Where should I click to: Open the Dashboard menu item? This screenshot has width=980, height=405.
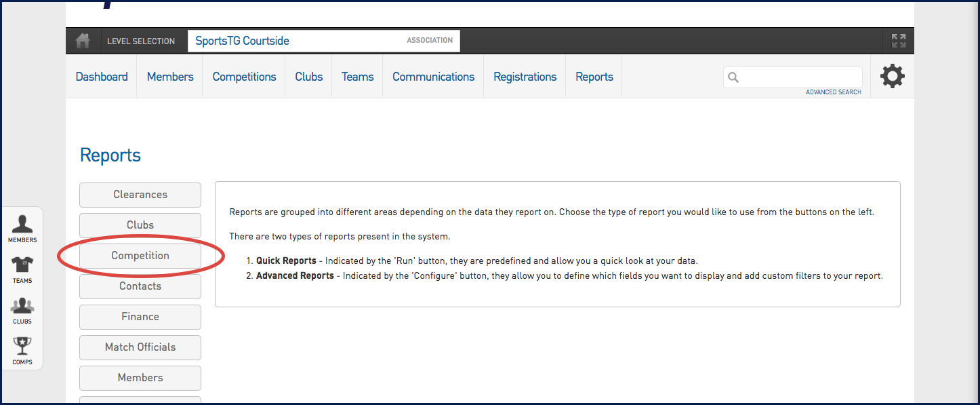pos(102,77)
